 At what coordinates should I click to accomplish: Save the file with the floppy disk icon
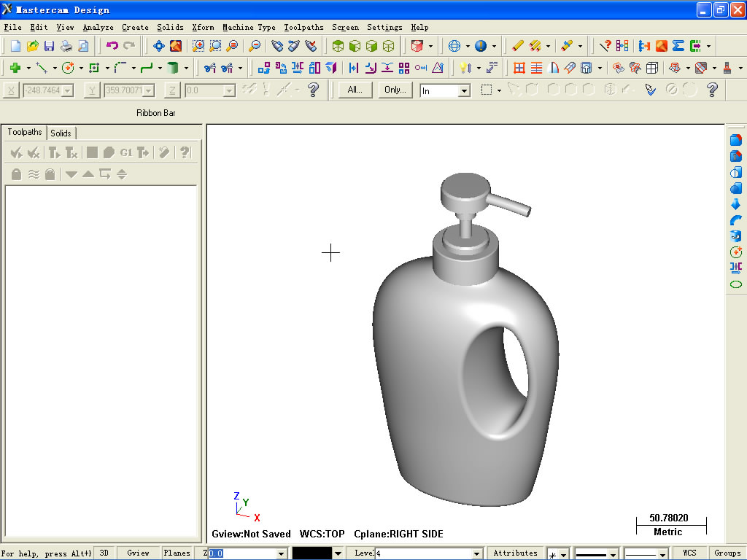(49, 46)
